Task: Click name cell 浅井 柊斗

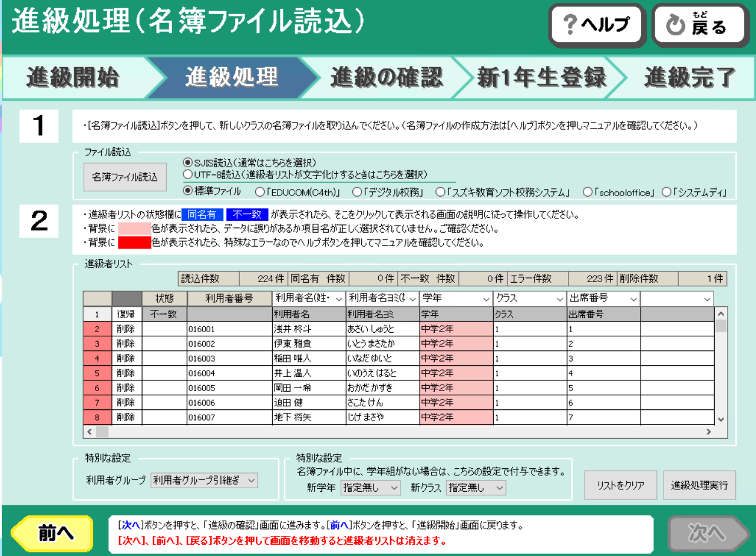Action: pos(309,329)
